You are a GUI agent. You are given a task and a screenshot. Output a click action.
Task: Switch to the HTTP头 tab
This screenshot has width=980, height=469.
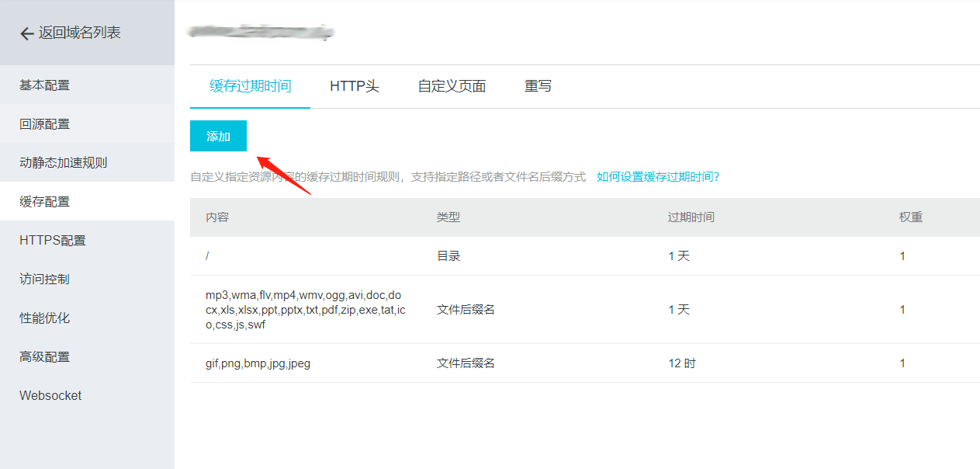(354, 86)
